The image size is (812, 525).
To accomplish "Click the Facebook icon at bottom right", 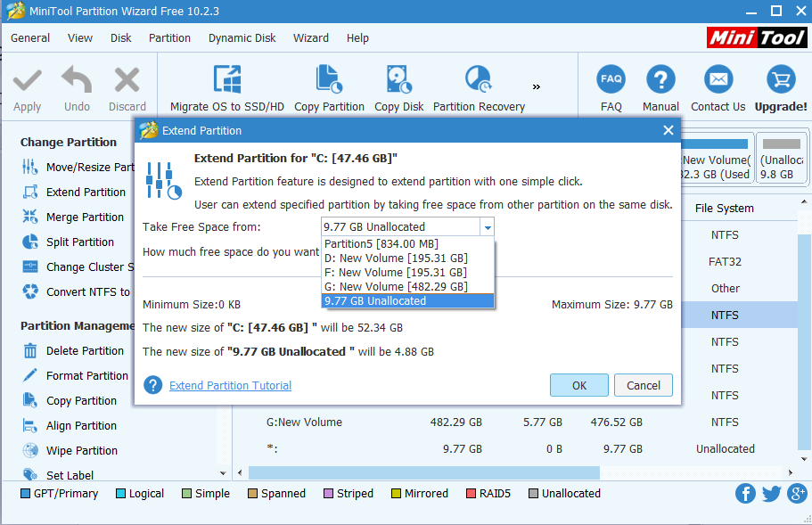I will coord(745,493).
